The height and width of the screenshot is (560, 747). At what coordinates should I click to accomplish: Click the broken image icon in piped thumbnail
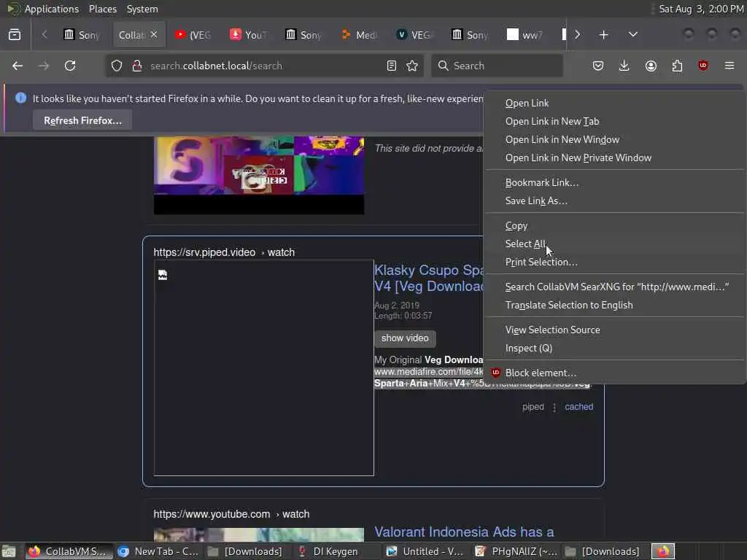(163, 275)
